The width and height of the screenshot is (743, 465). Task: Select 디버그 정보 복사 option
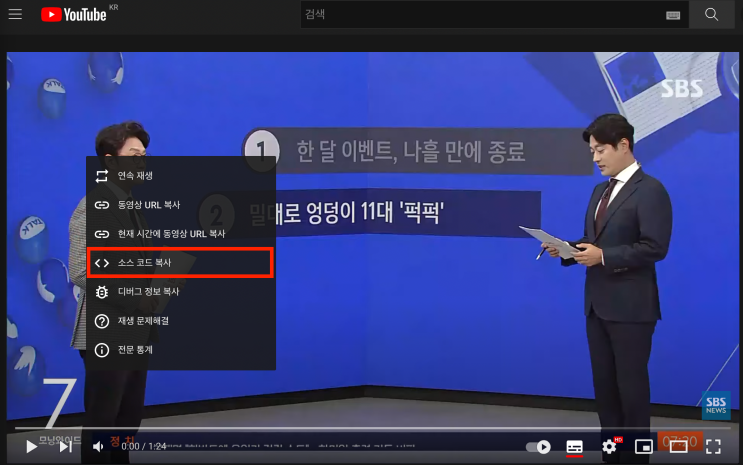point(181,292)
